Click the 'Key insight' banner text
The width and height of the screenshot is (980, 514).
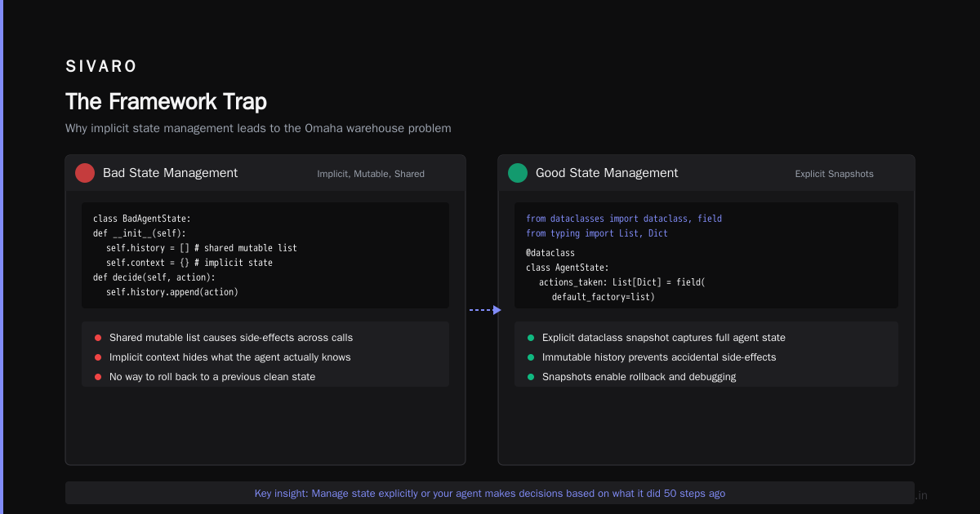(490, 494)
